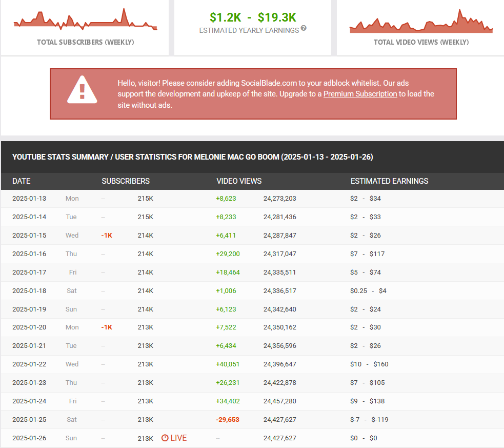Viewport: 504px width, 448px height.
Task: Click the -1K subscriber change on 2025-01-15
Action: [107, 236]
